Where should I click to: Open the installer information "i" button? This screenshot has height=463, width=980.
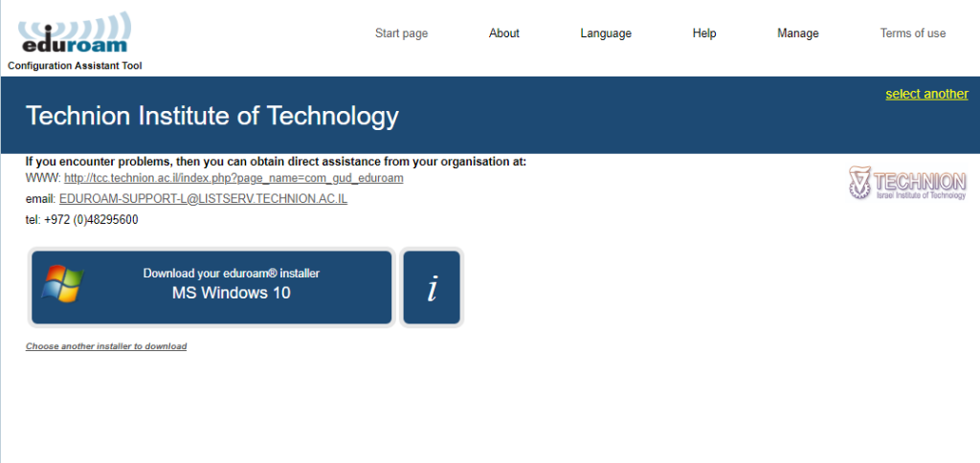[432, 287]
